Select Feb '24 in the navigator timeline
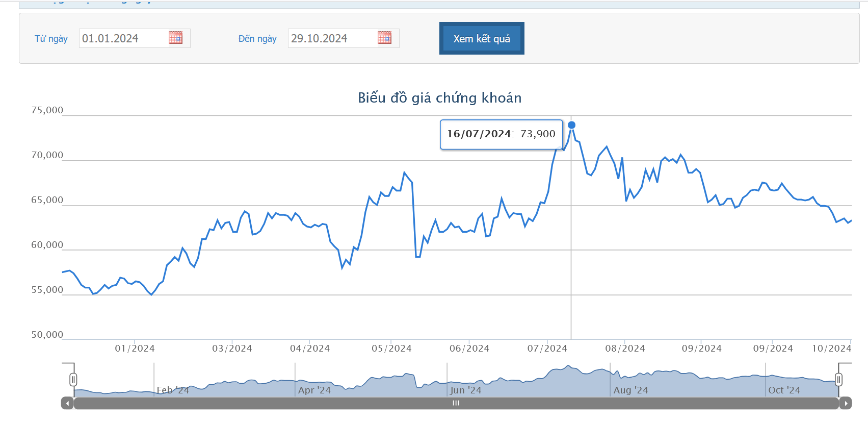Image resolution: width=868 pixels, height=422 pixels. pos(173,390)
